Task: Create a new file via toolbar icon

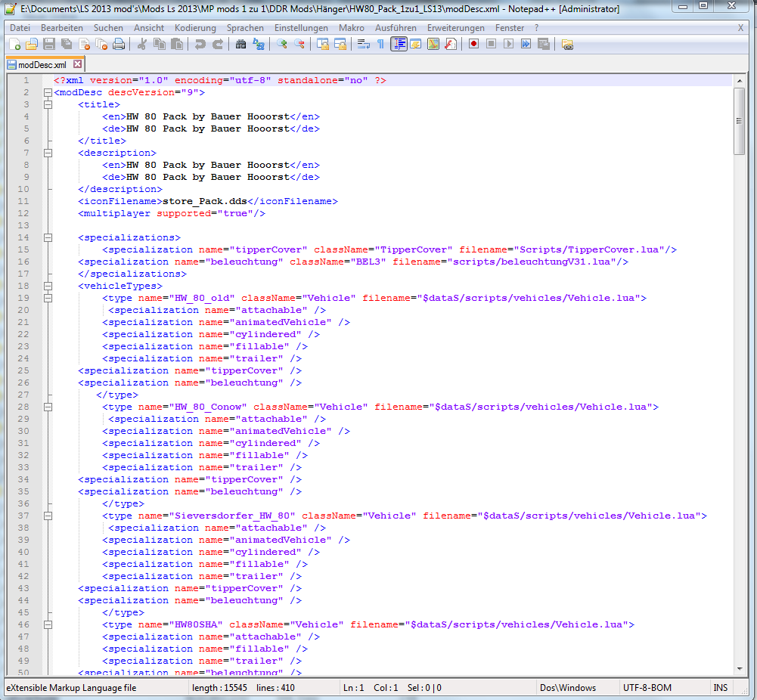Action: coord(14,45)
